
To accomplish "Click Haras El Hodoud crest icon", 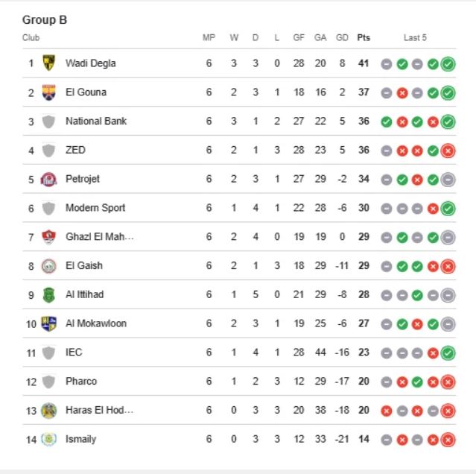I will point(49,410).
